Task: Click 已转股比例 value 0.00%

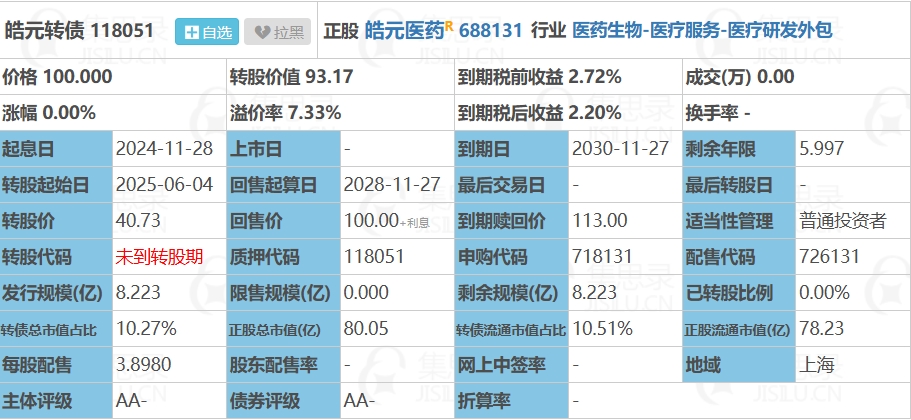Action: pyautogui.click(x=824, y=292)
